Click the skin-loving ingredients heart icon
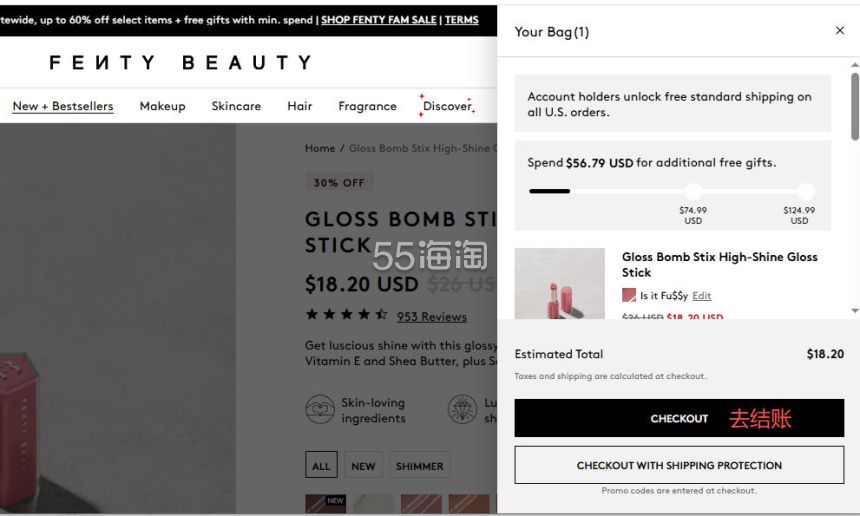Viewport: 860px width, 516px height. [320, 410]
